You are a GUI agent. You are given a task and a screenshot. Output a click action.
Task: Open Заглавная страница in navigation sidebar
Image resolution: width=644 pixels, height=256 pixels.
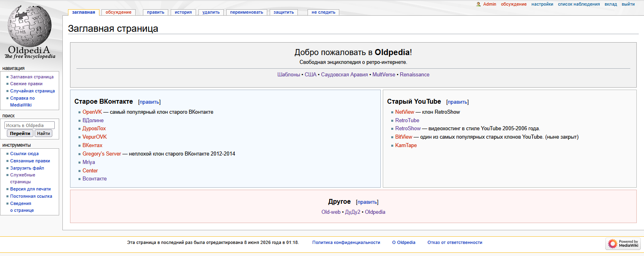[32, 77]
